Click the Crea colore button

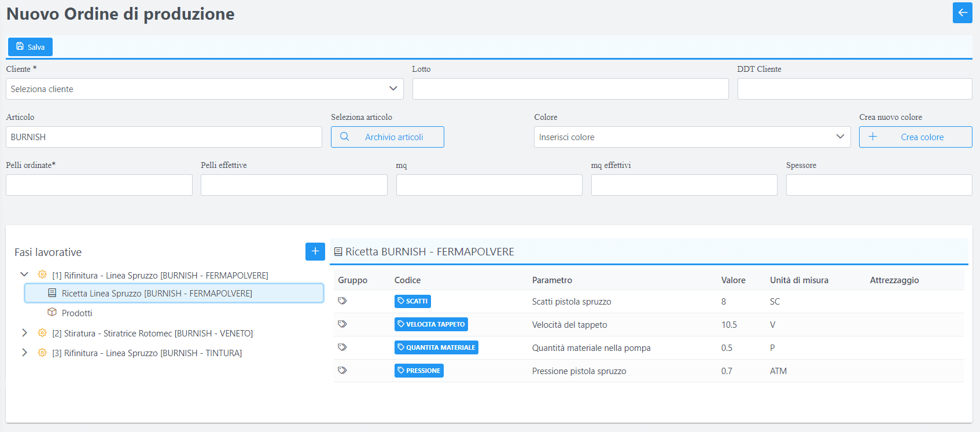(x=915, y=137)
